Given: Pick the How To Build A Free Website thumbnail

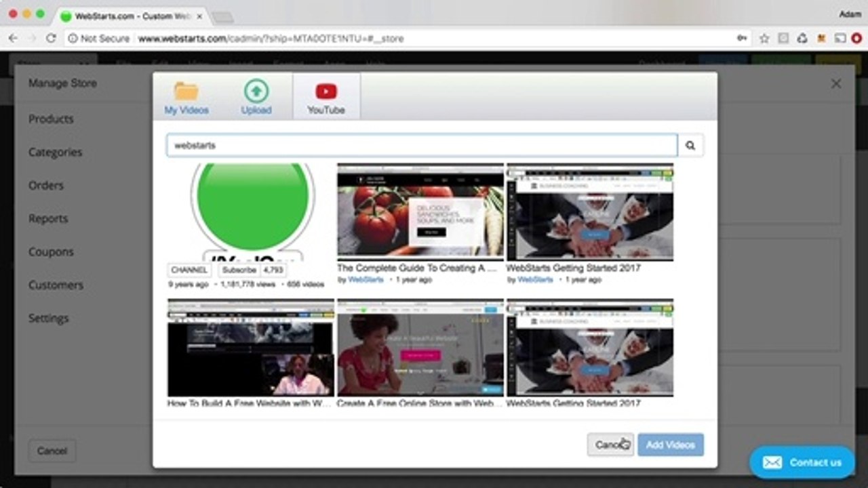Looking at the screenshot, I should point(251,348).
